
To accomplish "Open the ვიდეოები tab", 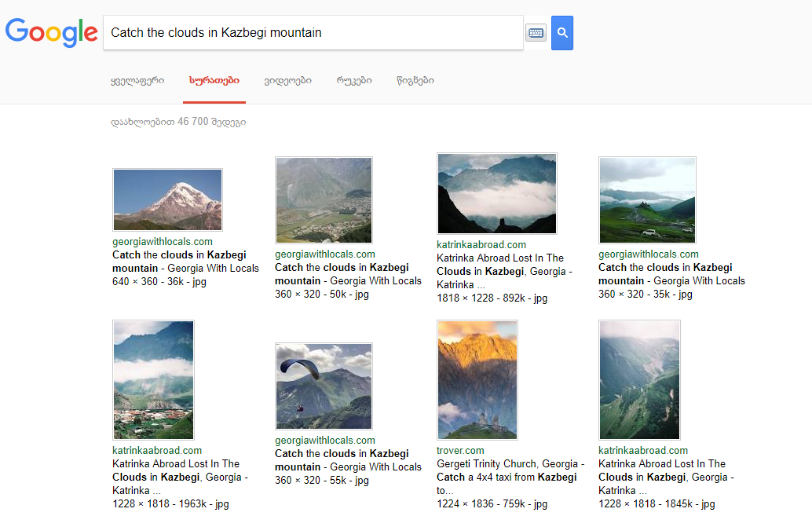I will point(288,80).
